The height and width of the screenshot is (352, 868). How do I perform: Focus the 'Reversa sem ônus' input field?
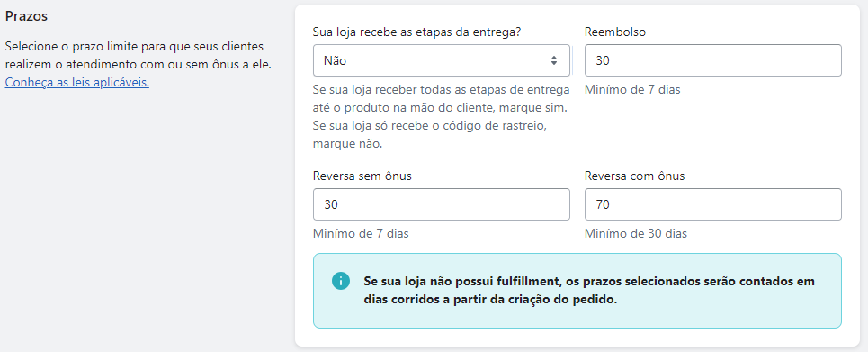click(442, 204)
